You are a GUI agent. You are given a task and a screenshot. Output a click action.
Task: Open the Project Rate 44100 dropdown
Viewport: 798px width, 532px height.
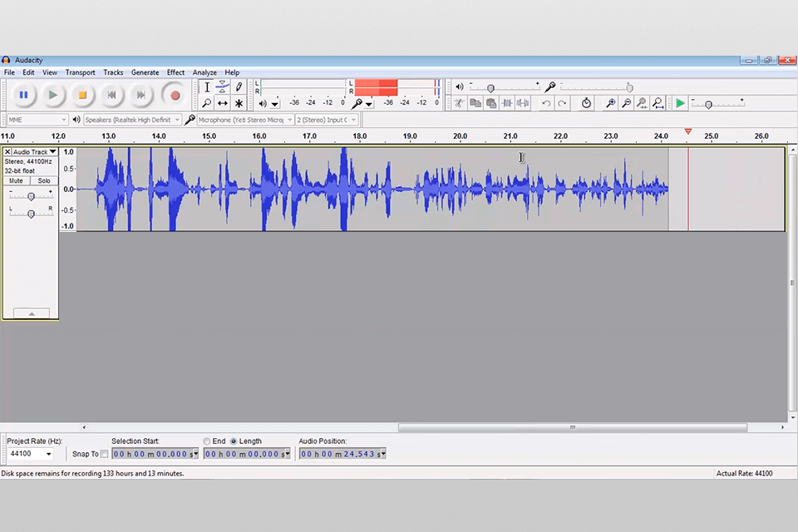click(31, 454)
